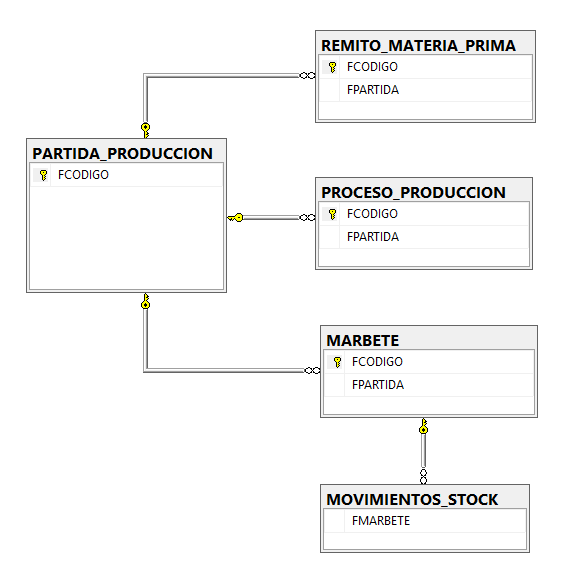Select key endpoint below MARBETE table
The height and width of the screenshot is (586, 565).
423,426
